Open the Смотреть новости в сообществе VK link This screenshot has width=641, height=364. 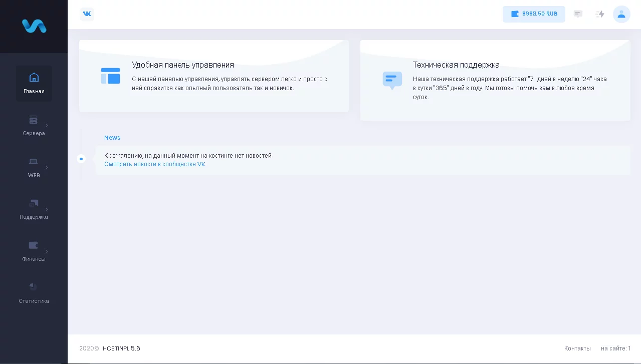154,164
